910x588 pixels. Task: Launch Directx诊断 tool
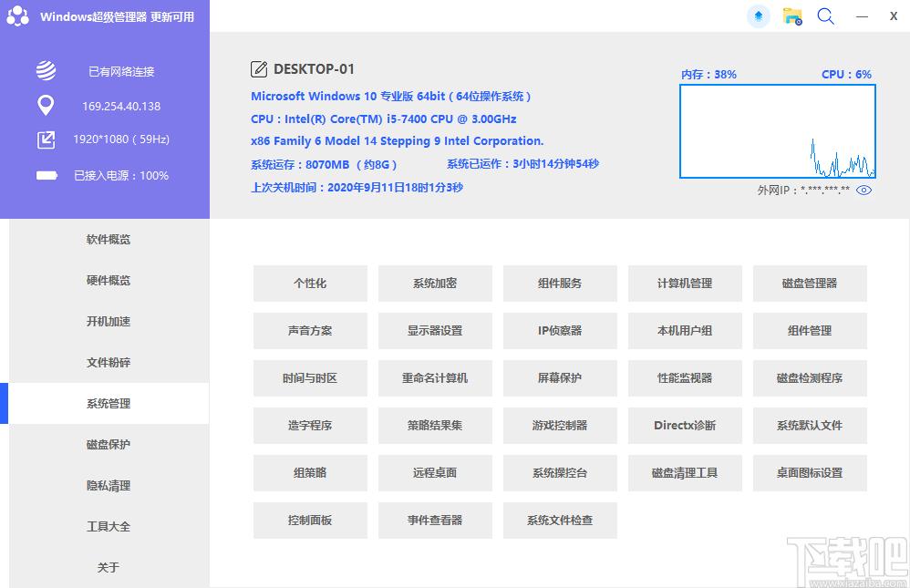685,426
